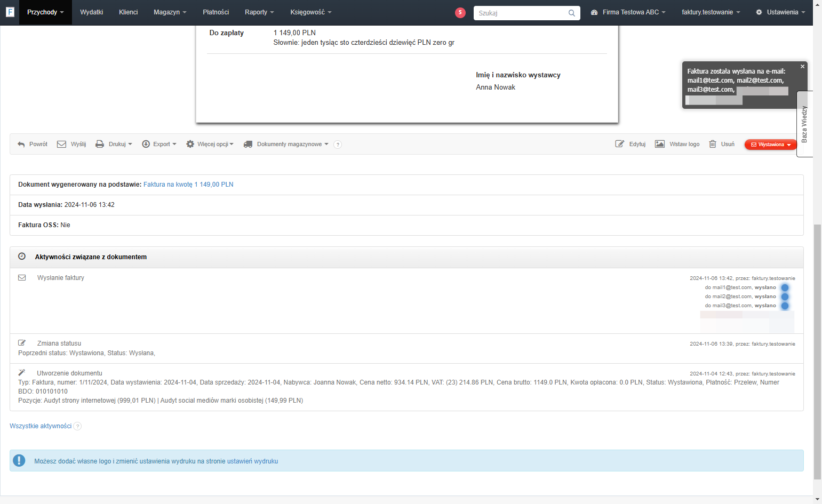Expand the Raporty dropdown menu
Screen dimensions: 822x504
click(x=259, y=12)
